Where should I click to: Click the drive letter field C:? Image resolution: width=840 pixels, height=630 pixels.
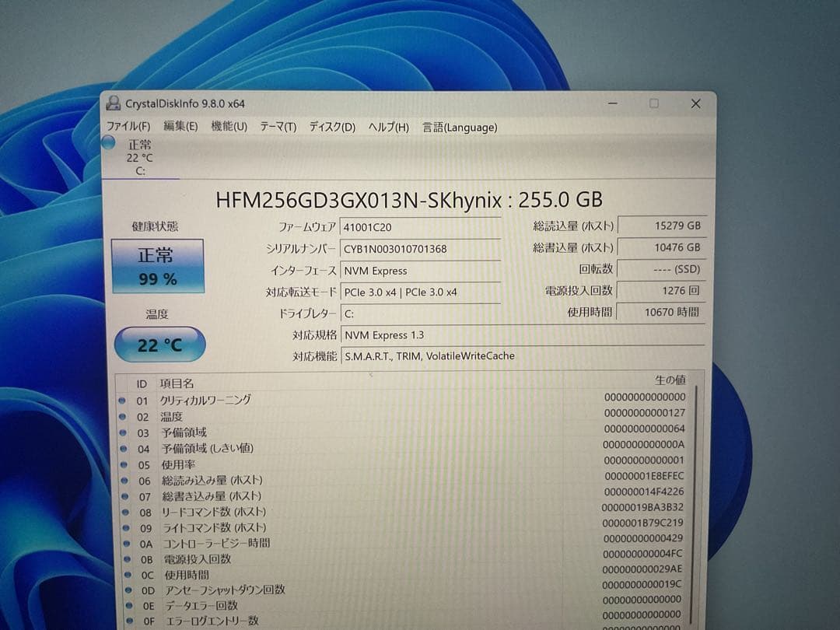click(420, 314)
